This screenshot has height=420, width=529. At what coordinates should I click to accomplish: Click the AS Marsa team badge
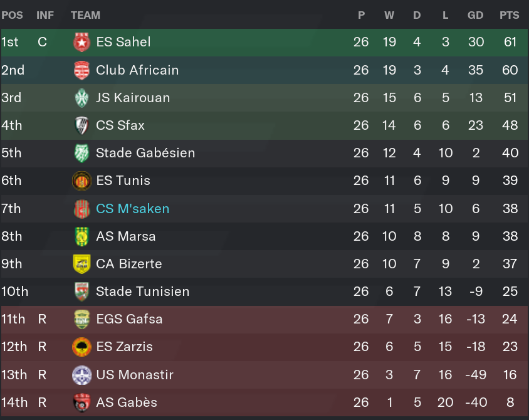coord(81,236)
